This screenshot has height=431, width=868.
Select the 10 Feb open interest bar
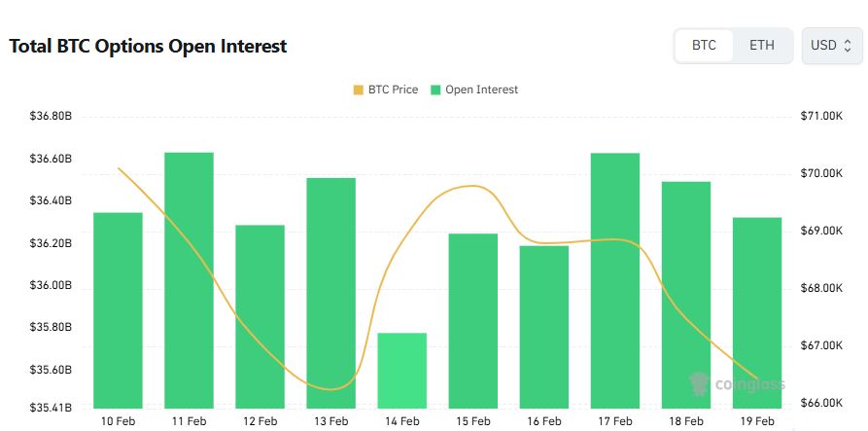pyautogui.click(x=118, y=309)
